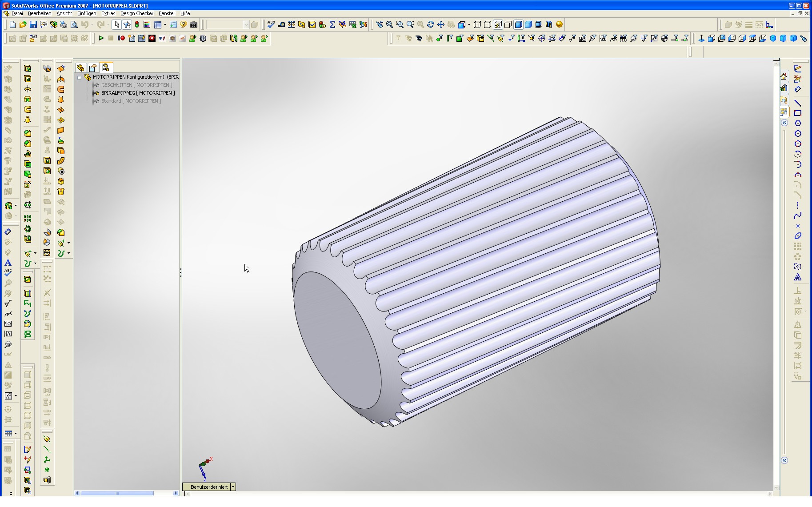Open dropdown arrow beside Options icon
Image resolution: width=812 pixels, height=507 pixels.
coord(165,24)
